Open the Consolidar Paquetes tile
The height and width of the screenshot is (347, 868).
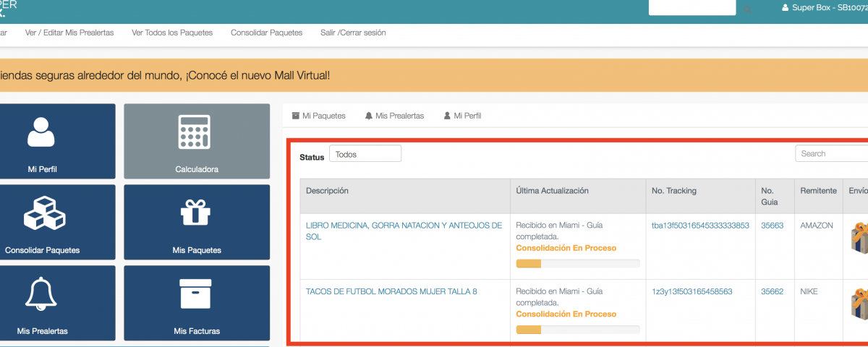pyautogui.click(x=57, y=222)
